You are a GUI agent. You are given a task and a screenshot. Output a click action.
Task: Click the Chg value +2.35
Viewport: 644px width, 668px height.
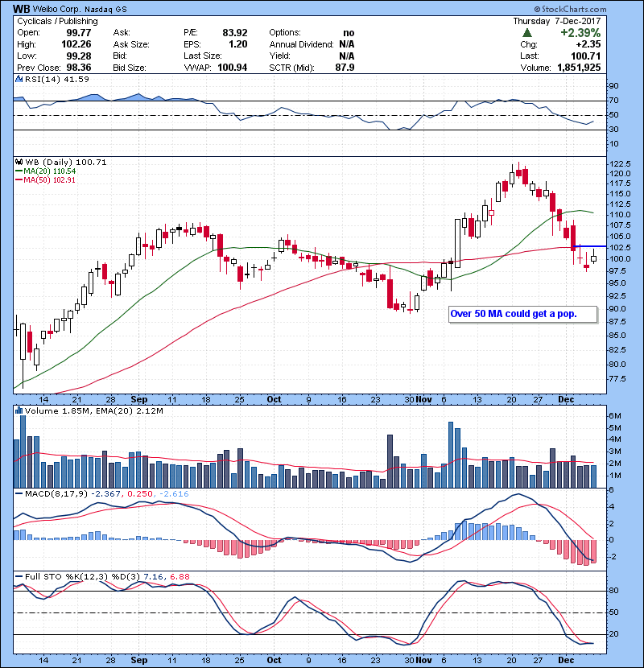tap(588, 44)
